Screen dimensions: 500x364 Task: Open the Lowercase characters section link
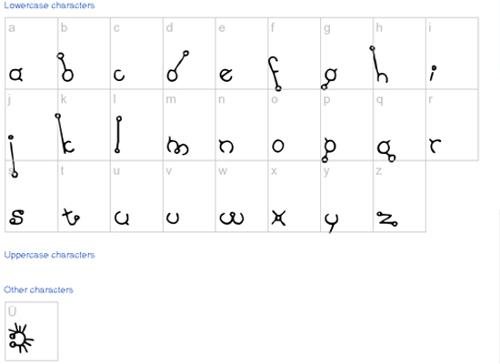pyautogui.click(x=49, y=5)
